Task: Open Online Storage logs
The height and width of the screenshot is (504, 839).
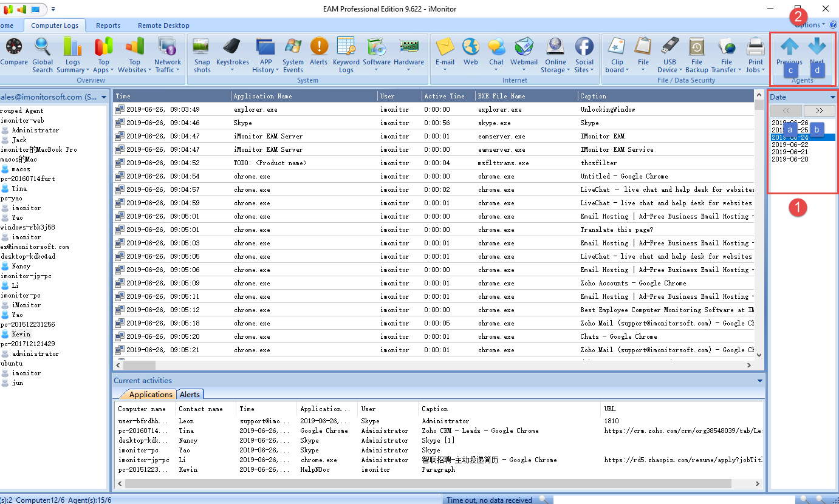Action: tap(555, 55)
